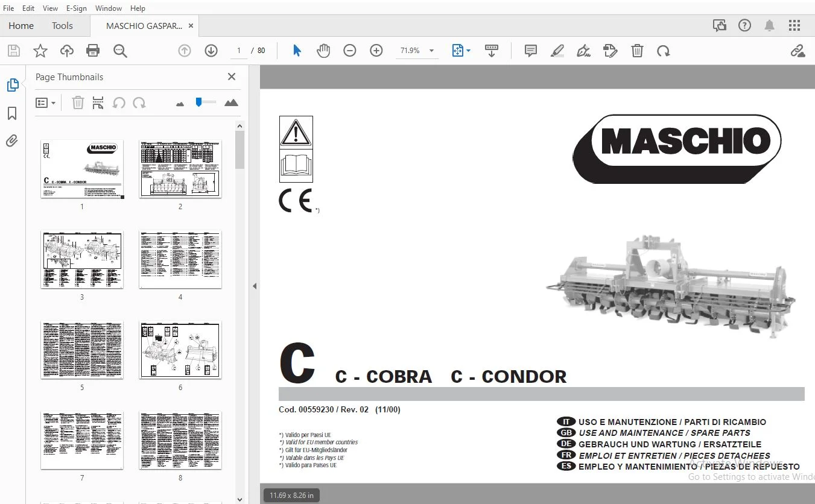Image resolution: width=815 pixels, height=504 pixels.
Task: Choose the Selection arrow tool
Action: (297, 51)
